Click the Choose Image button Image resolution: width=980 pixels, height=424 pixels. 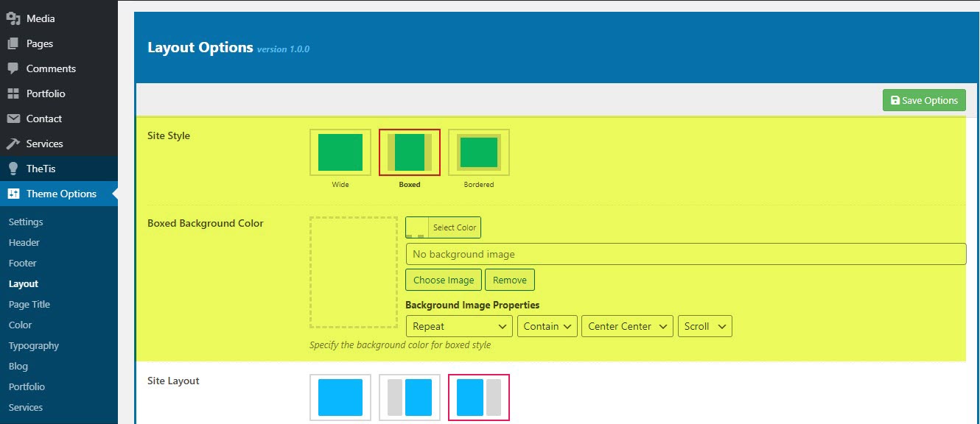pyautogui.click(x=444, y=280)
